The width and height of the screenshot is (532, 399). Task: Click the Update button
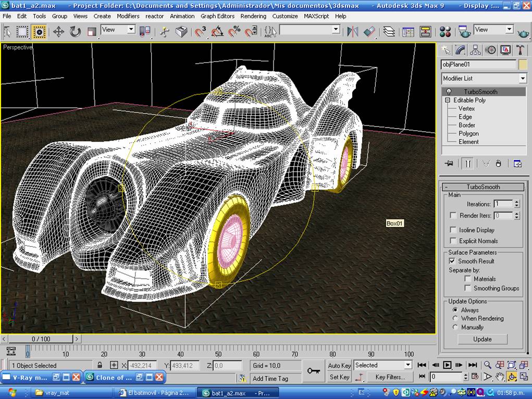482,339
